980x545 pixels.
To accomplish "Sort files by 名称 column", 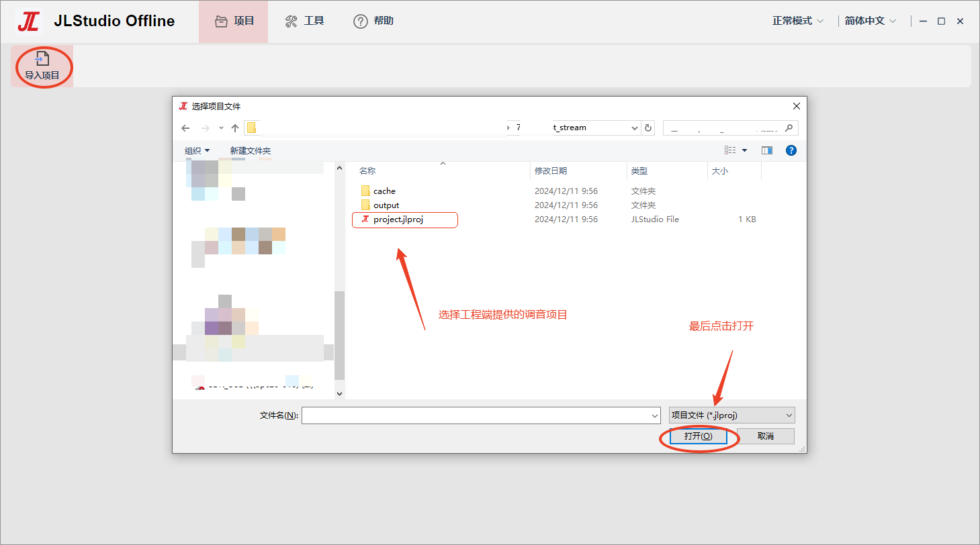I will pos(367,171).
